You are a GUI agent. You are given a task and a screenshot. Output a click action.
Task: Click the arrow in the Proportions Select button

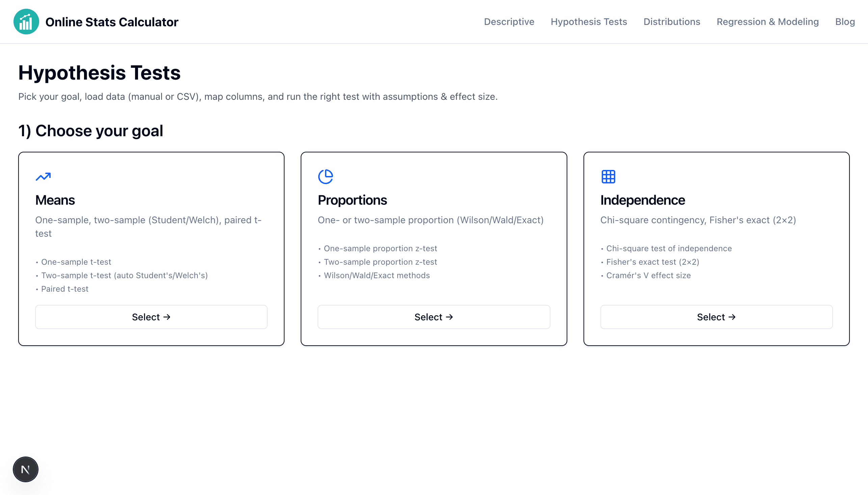point(450,317)
